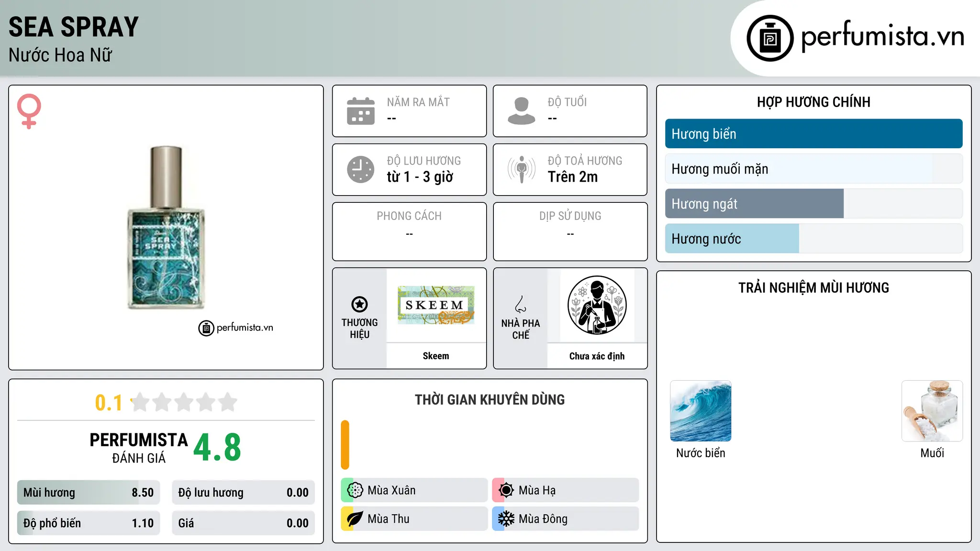
Task: Click the five-star rating icons
Action: pos(184,402)
